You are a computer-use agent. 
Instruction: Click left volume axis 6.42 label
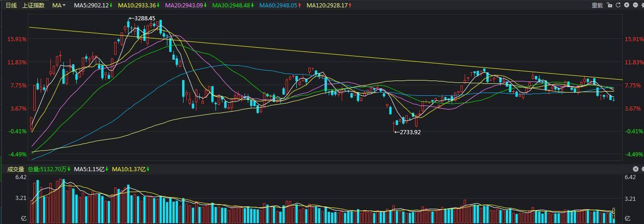tap(21, 177)
